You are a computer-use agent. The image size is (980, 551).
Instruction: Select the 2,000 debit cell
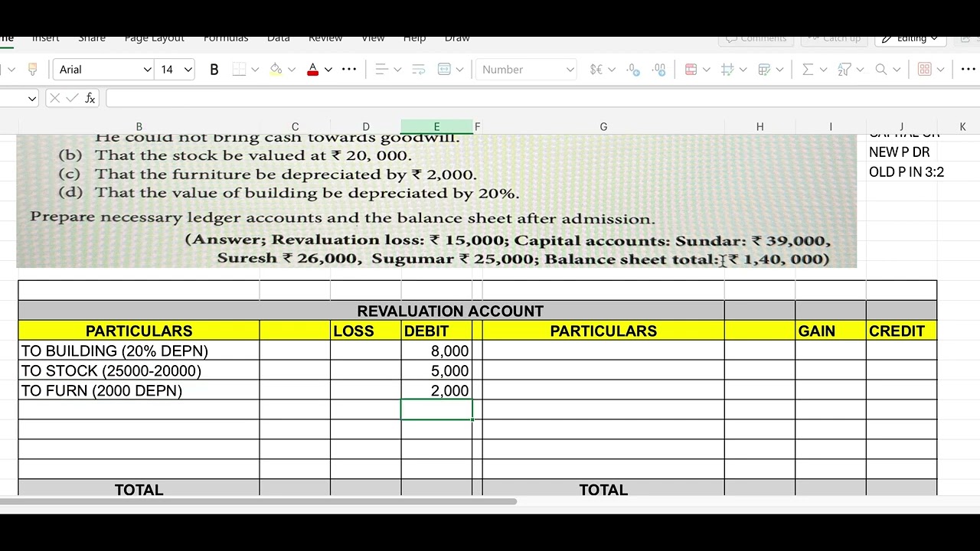(x=436, y=390)
